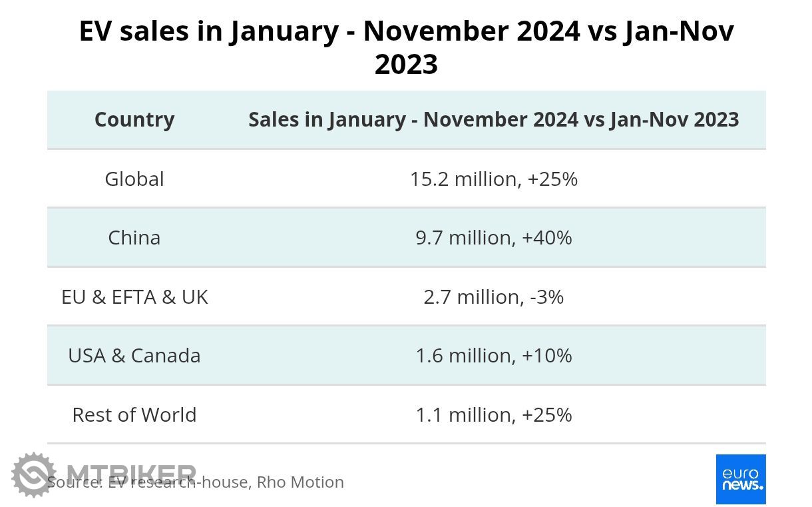Click the euronews logo badge
The height and width of the screenshot is (507, 812).
point(740,479)
